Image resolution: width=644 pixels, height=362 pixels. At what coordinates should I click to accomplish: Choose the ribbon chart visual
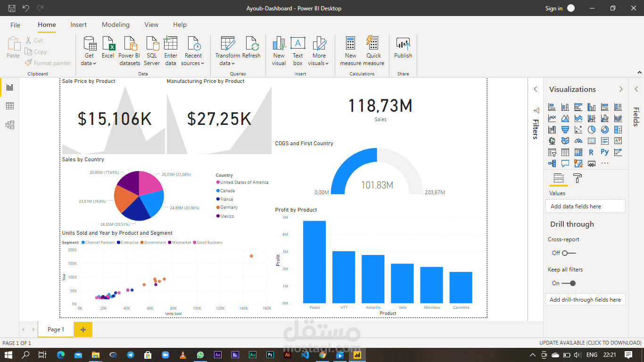coord(618,118)
